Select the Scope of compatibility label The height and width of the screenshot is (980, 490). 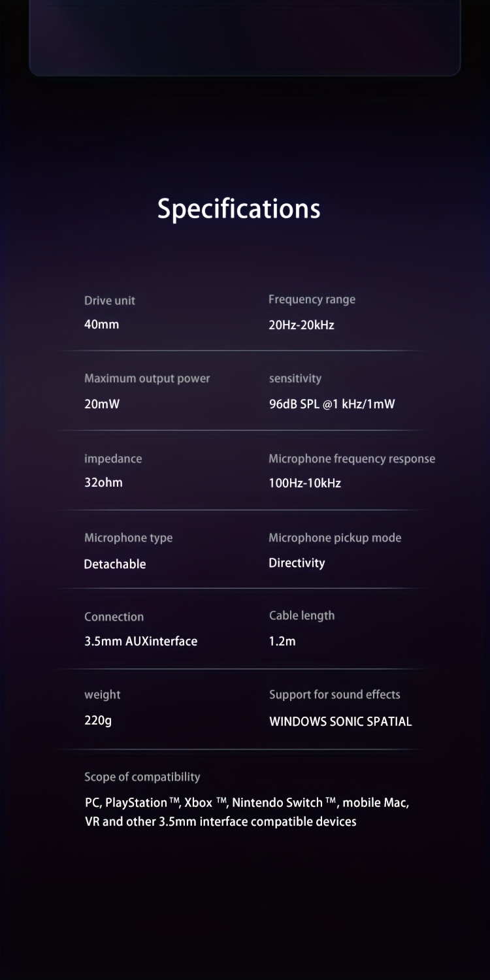pyautogui.click(x=142, y=777)
